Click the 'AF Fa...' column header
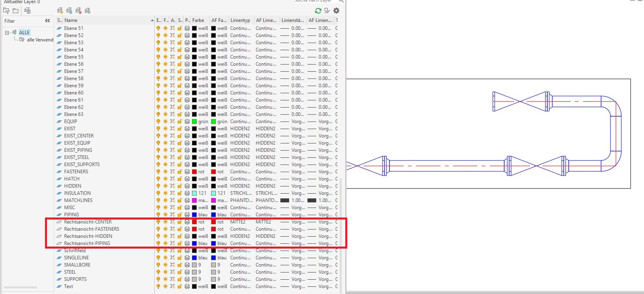Screen dimensions: 644x294 pyautogui.click(x=219, y=20)
